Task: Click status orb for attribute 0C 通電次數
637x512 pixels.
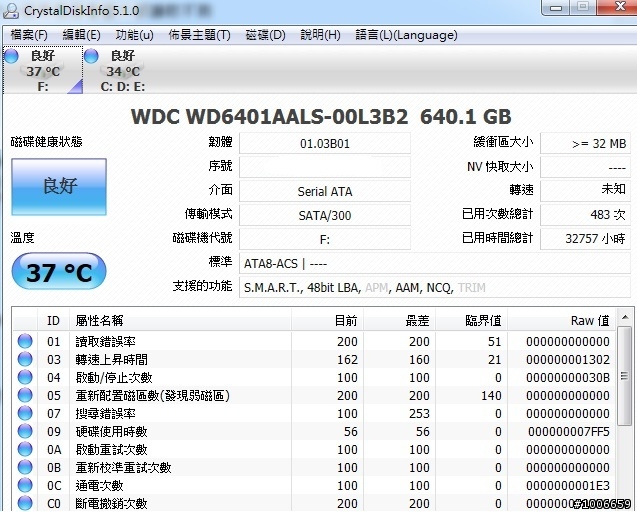Action: (25, 485)
